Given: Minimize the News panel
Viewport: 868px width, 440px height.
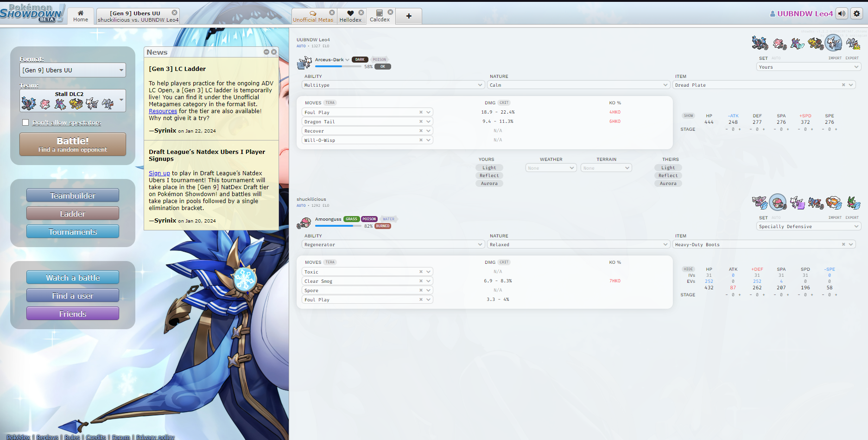Looking at the screenshot, I should 266,52.
